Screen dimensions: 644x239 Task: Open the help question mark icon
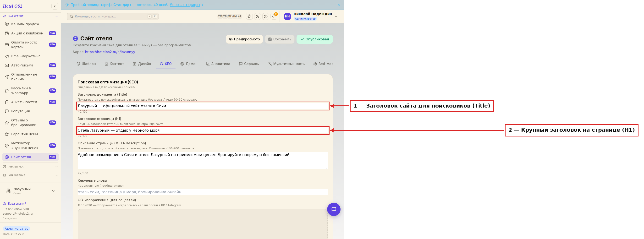(x=266, y=16)
